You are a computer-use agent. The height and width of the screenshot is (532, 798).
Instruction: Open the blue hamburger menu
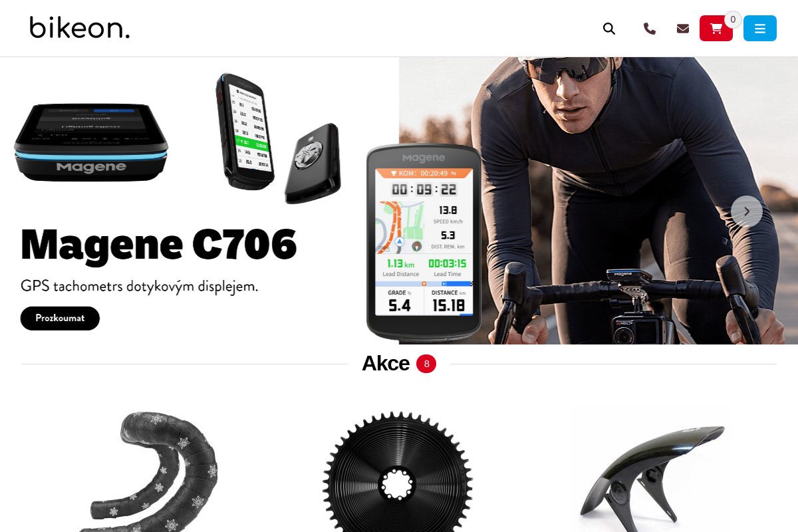tap(760, 29)
